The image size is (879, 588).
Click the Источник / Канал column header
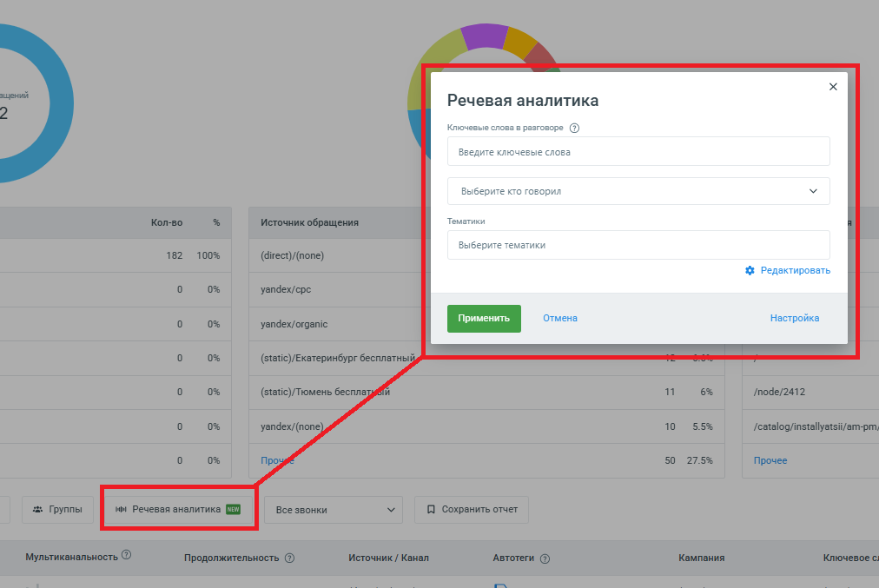click(388, 558)
